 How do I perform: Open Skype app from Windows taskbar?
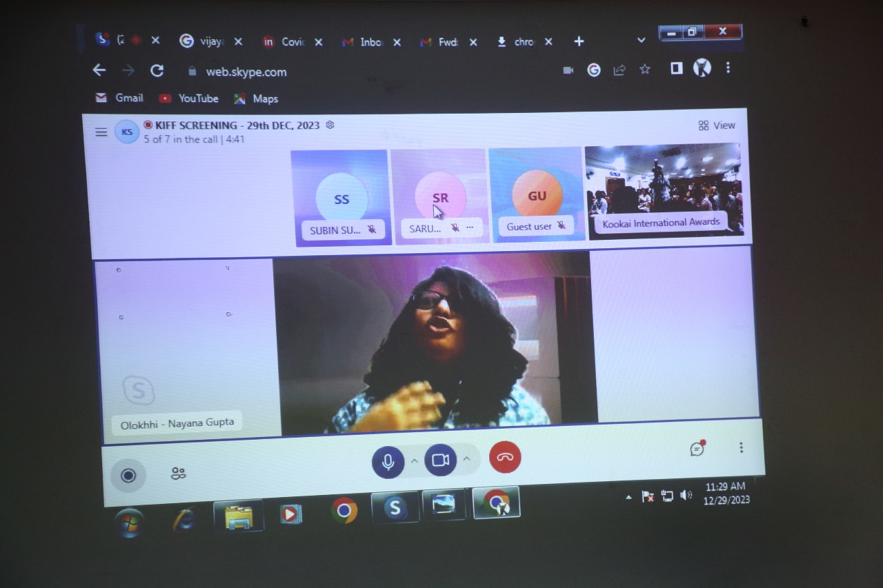coord(395,508)
